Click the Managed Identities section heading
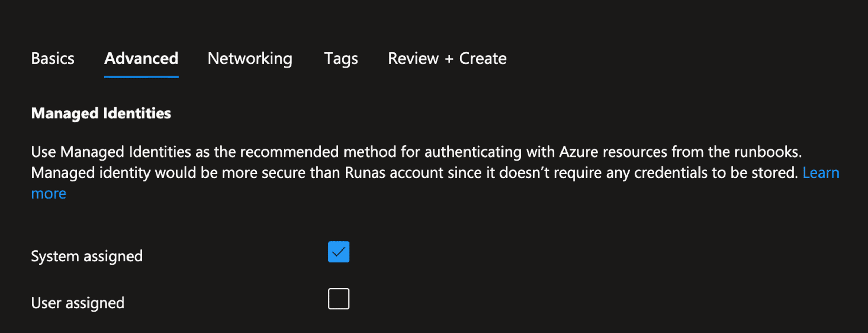 click(101, 113)
